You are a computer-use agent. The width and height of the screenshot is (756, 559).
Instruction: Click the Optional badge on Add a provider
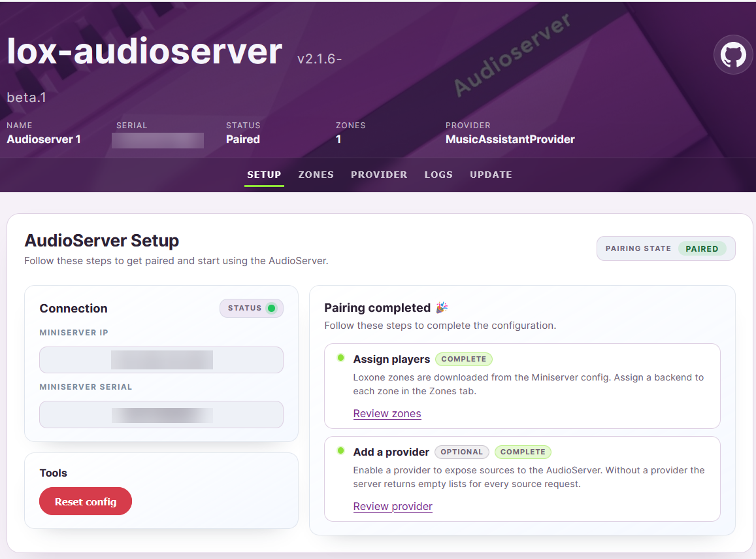pyautogui.click(x=461, y=452)
